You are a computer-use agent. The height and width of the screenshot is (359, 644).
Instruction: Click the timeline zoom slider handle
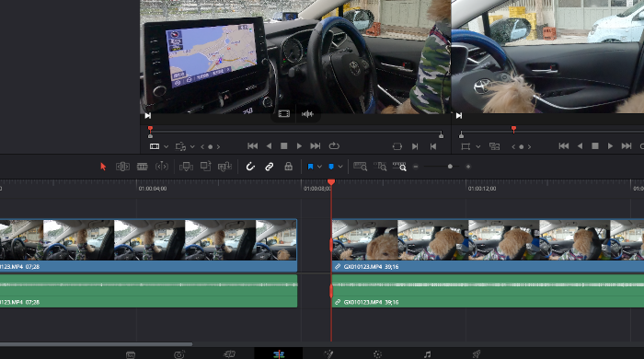450,167
